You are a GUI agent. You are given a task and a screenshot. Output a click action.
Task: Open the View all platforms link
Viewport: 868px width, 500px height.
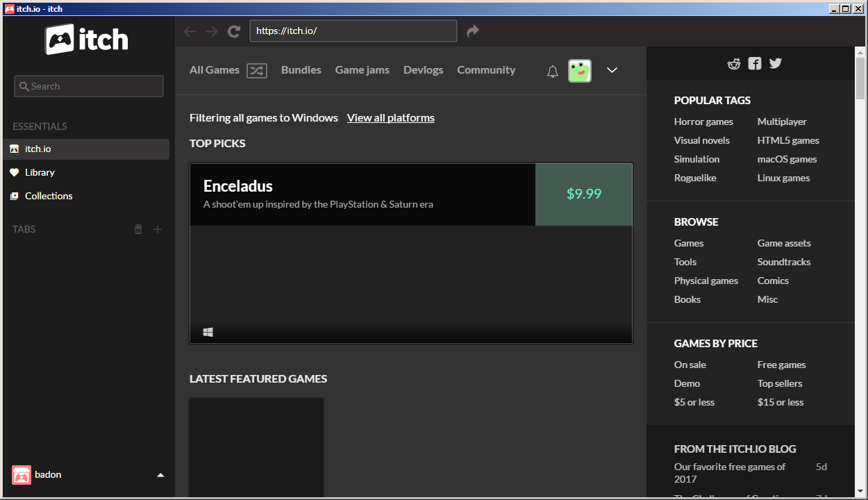[x=390, y=117]
